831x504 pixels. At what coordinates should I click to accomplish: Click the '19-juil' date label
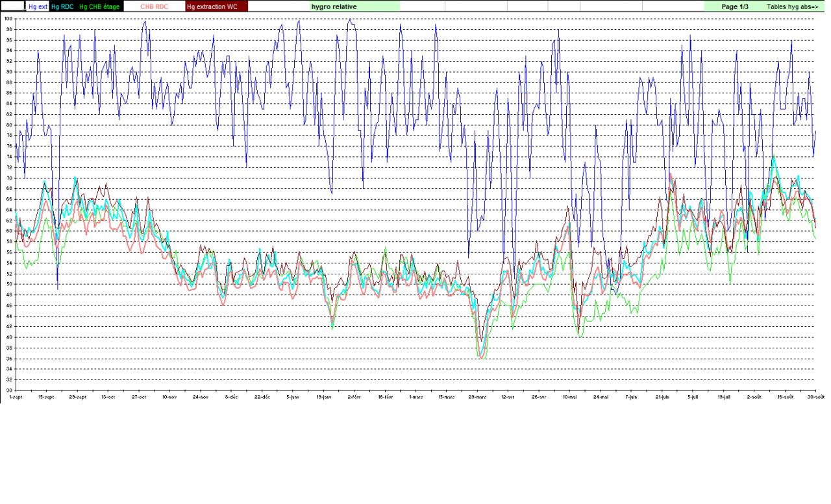(724, 396)
